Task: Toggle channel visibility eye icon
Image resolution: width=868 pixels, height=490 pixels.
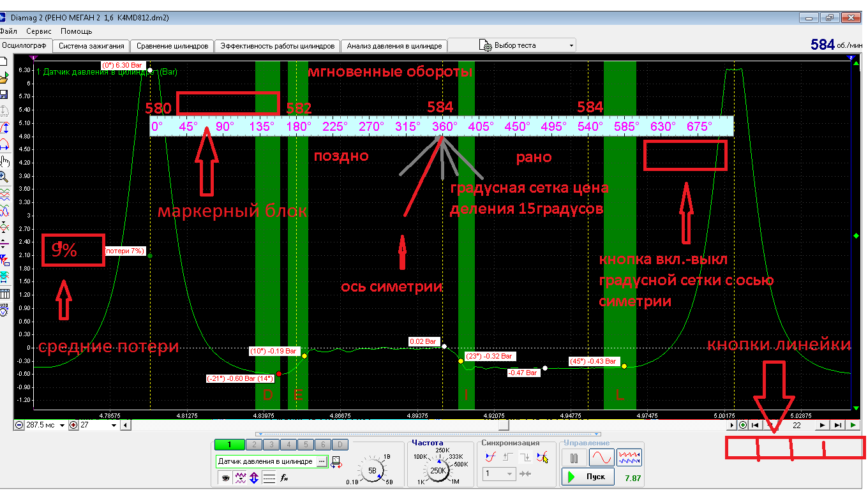Action: (x=225, y=478)
